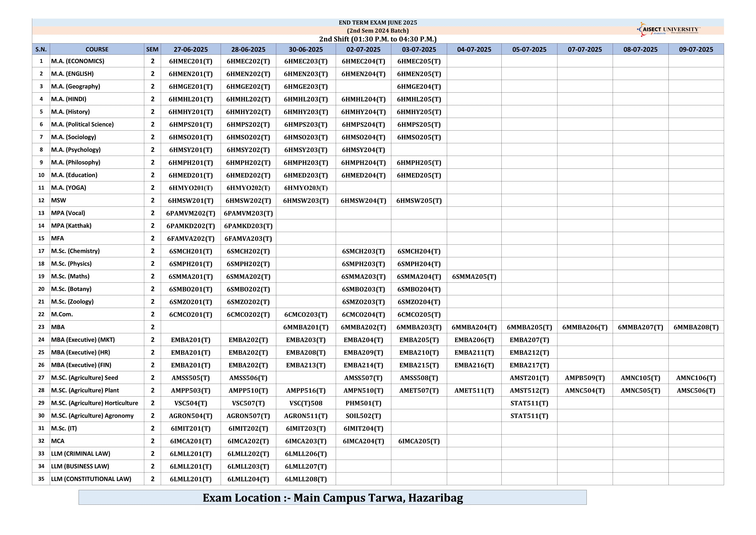
Task: Click cell 6IMCA205(T)
Action: tap(419, 441)
